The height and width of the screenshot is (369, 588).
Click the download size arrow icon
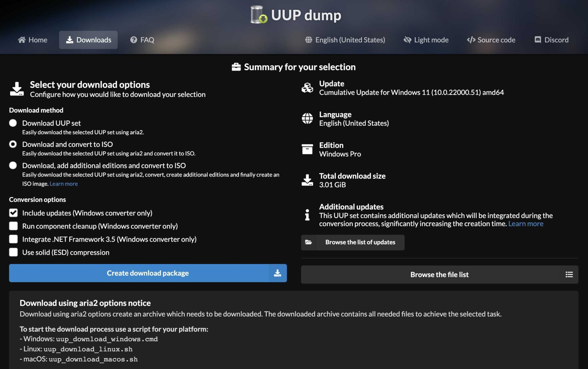pyautogui.click(x=307, y=180)
